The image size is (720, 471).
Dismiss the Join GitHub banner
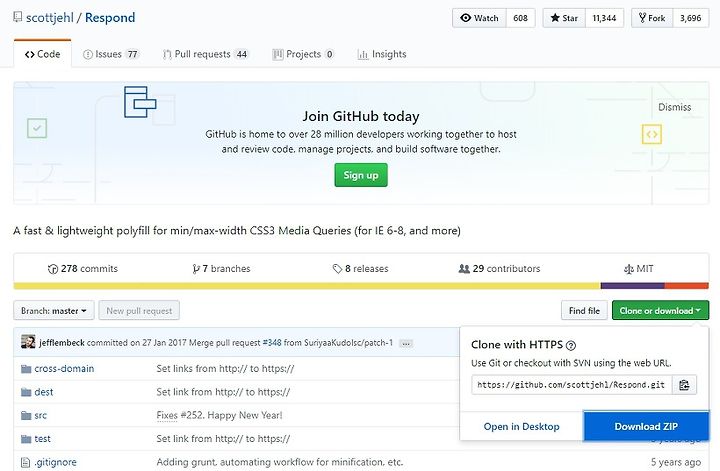click(674, 107)
